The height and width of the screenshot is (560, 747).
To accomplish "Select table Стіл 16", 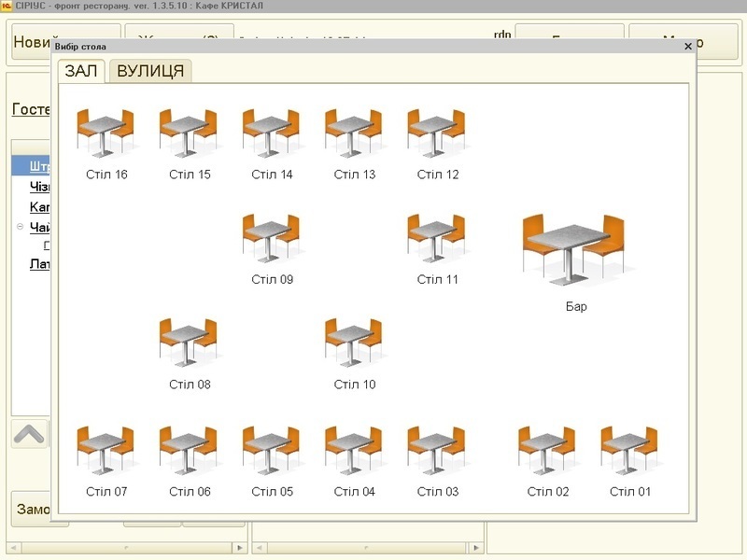I will click(106, 133).
